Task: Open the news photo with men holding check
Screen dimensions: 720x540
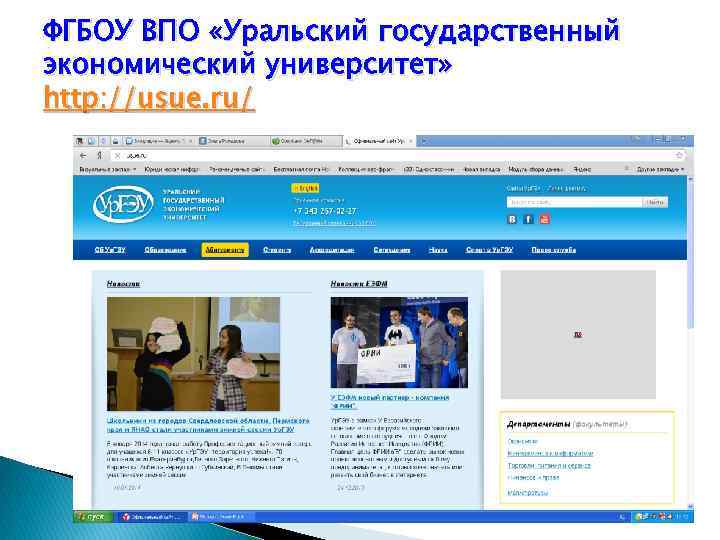Action: point(399,343)
